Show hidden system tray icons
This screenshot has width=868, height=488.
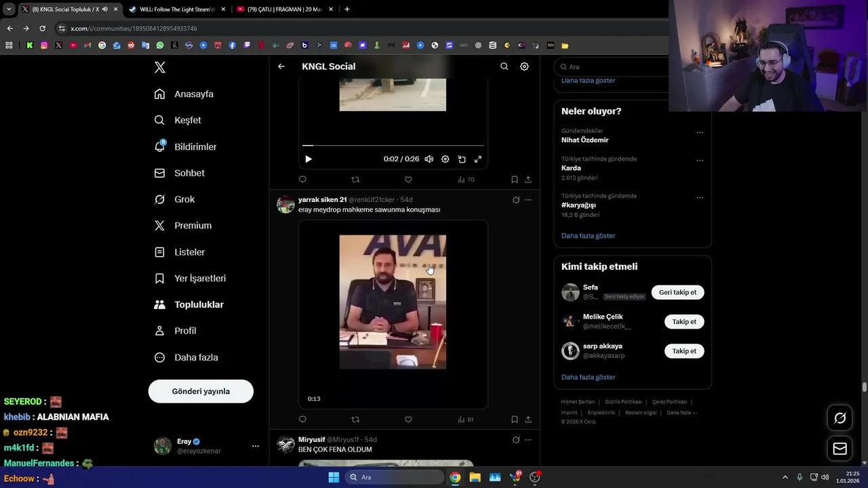coord(785,477)
